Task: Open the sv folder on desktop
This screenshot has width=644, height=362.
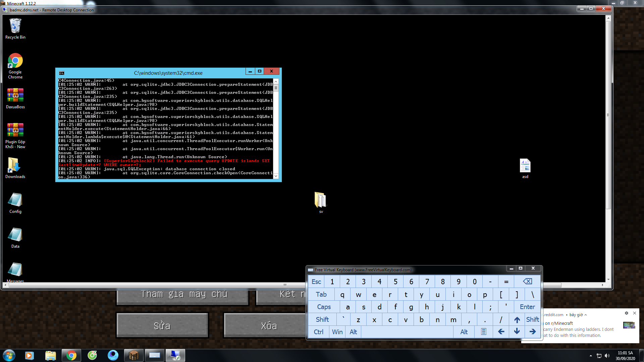Action: point(320,200)
